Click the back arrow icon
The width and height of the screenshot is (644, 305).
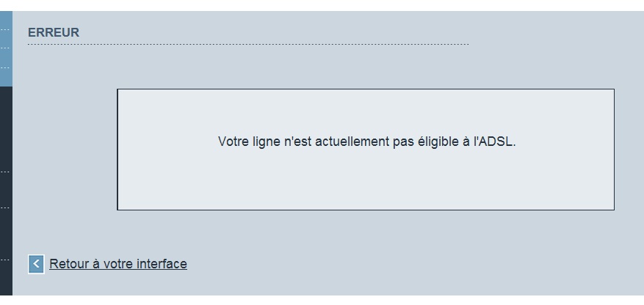pyautogui.click(x=36, y=264)
